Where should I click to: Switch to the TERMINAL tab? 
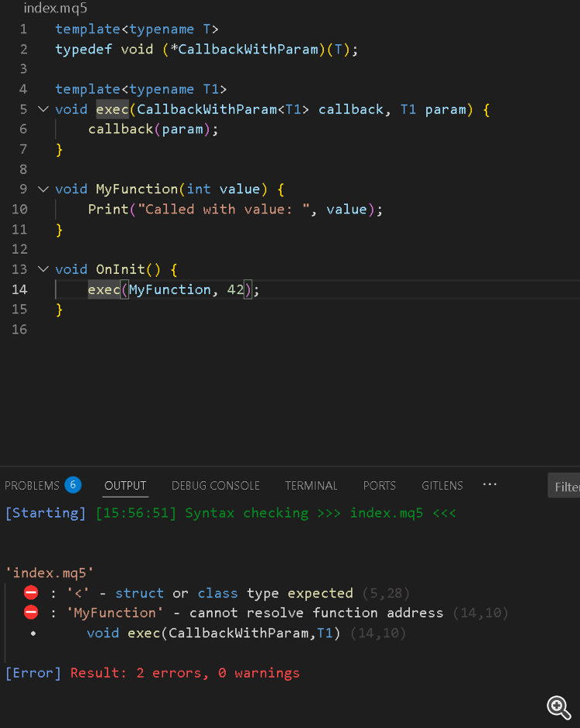coord(311,486)
